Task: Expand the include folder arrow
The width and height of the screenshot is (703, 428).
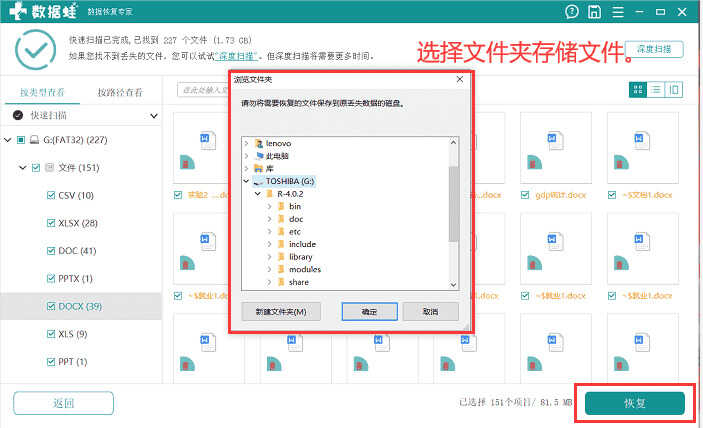Action: (269, 244)
